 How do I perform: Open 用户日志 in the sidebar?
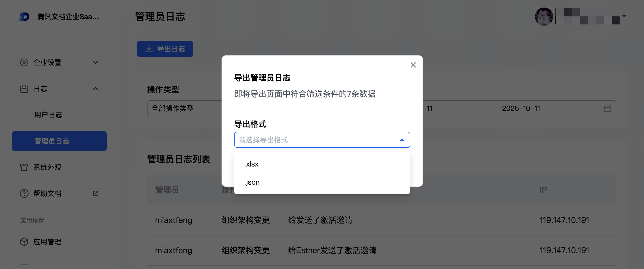pos(48,115)
